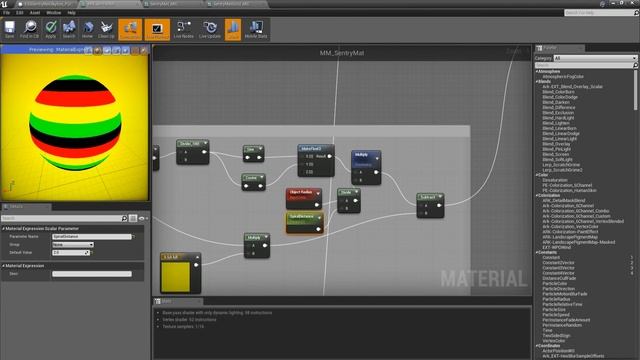The height and width of the screenshot is (360, 640).
Task: Click sixth preview viewport toolbar icon
Action: point(135,50)
